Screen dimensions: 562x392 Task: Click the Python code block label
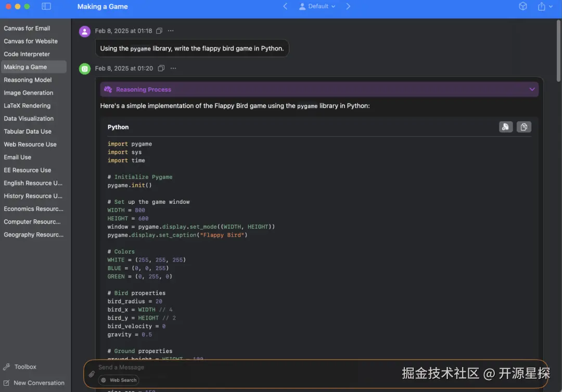click(118, 127)
